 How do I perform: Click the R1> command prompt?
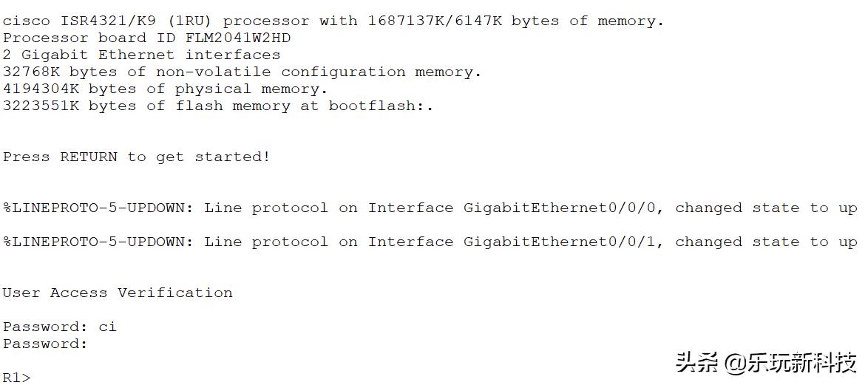(x=17, y=378)
